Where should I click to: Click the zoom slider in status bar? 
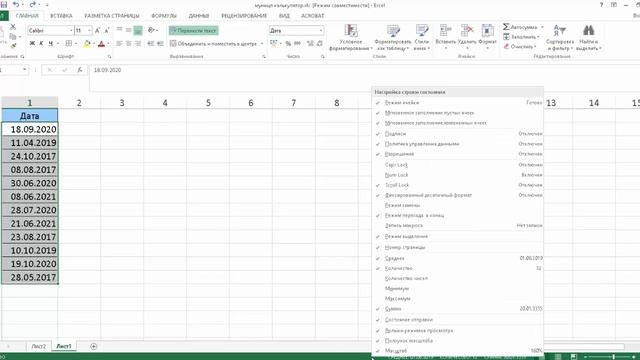point(613,357)
